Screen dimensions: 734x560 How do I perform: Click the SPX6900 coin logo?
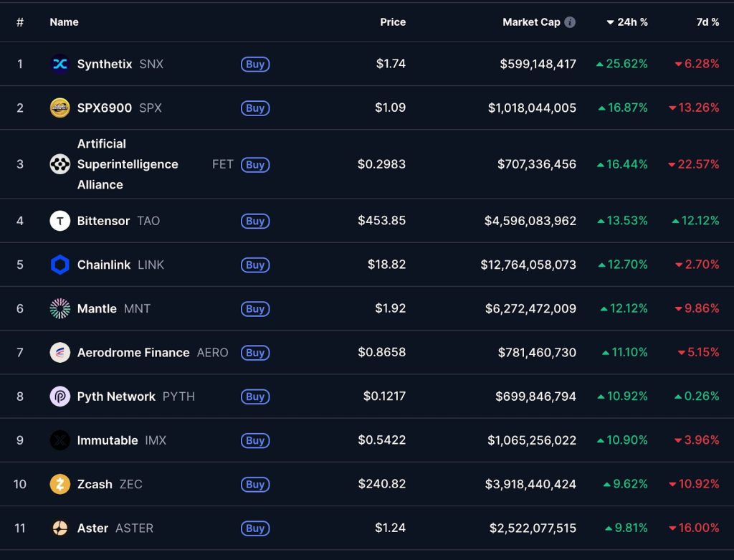[59, 108]
